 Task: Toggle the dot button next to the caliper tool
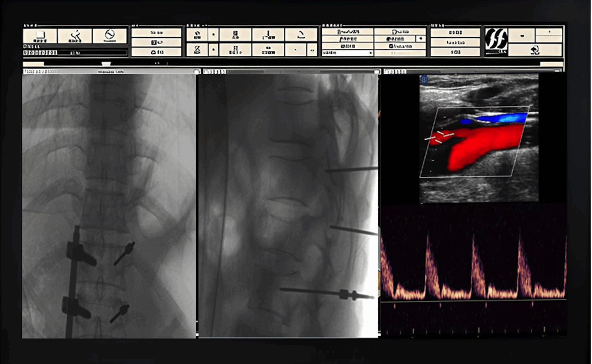(x=213, y=50)
